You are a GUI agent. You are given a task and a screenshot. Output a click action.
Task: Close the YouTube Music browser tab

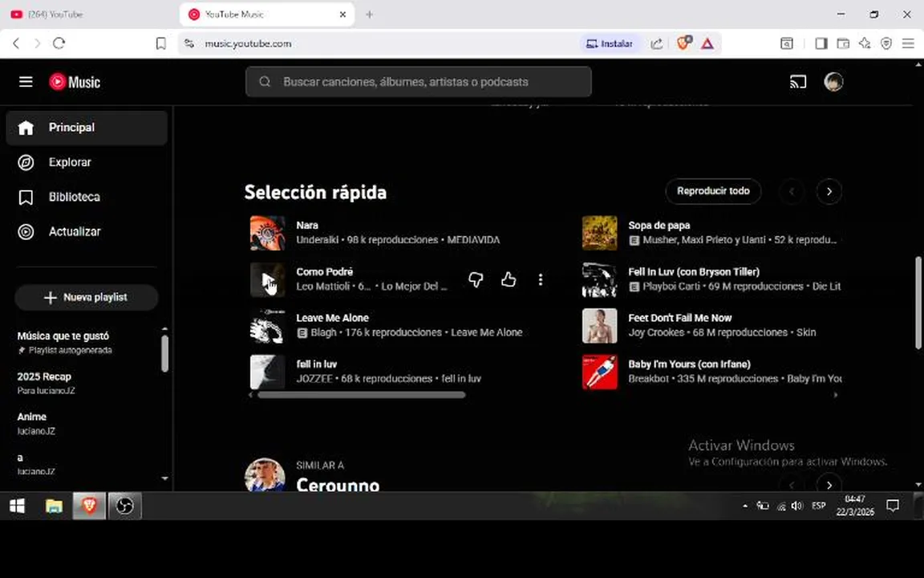pyautogui.click(x=342, y=14)
